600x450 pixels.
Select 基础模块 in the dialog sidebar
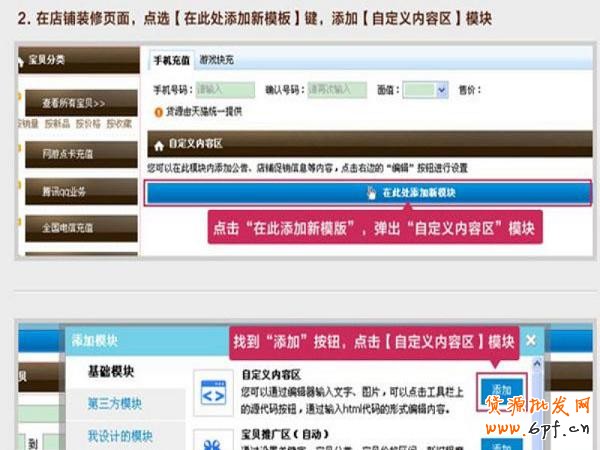tap(109, 372)
